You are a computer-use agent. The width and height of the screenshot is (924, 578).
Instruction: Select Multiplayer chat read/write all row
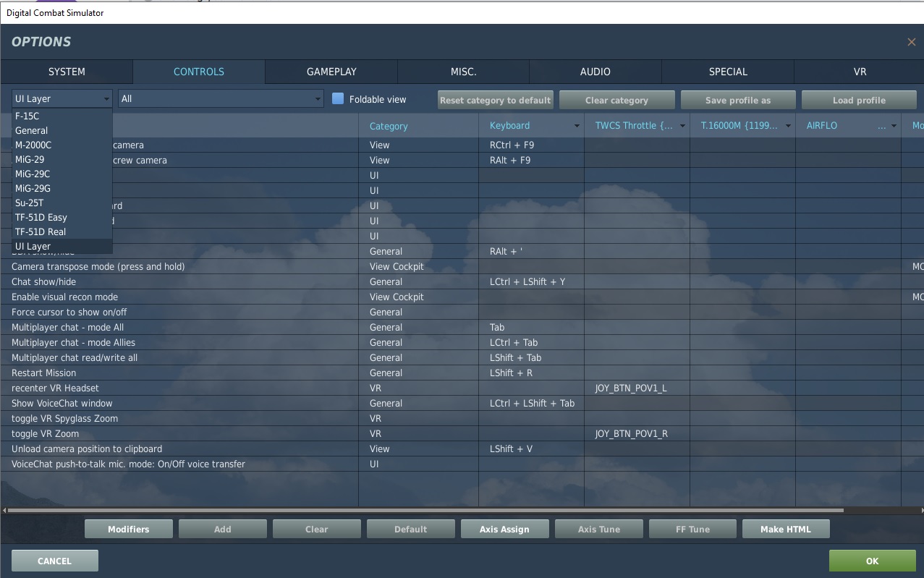click(462, 357)
